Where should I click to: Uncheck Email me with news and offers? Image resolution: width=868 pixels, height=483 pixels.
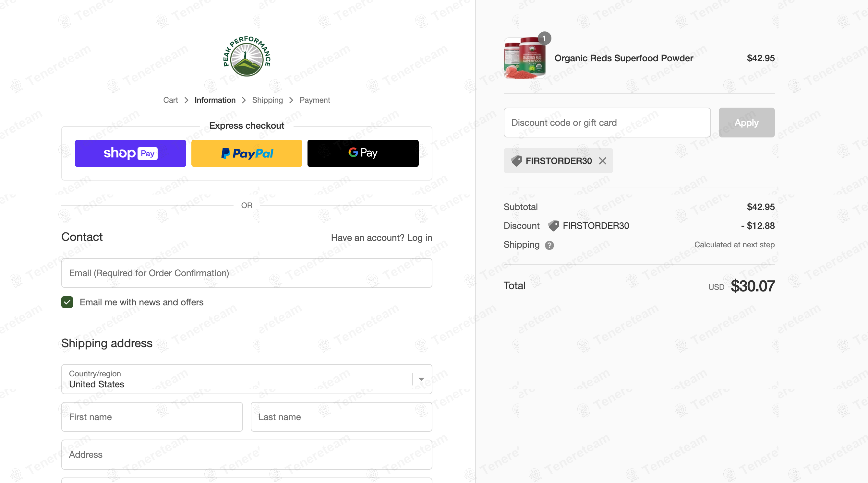point(67,302)
